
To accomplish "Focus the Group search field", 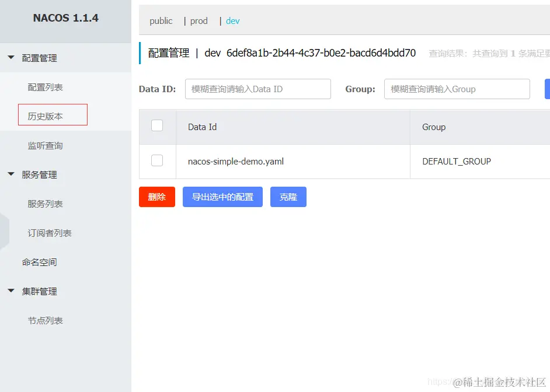I will tap(457, 89).
